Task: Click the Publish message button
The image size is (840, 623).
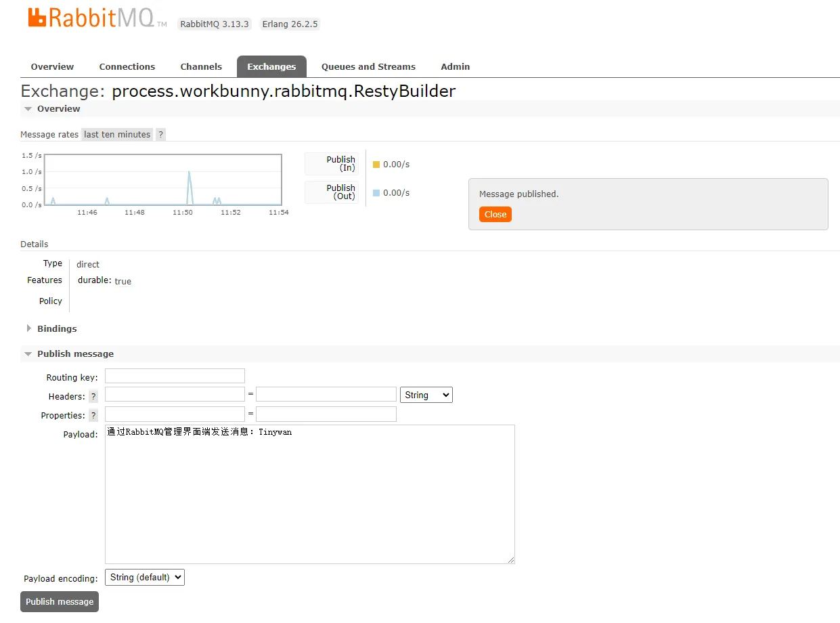Action: (x=60, y=601)
